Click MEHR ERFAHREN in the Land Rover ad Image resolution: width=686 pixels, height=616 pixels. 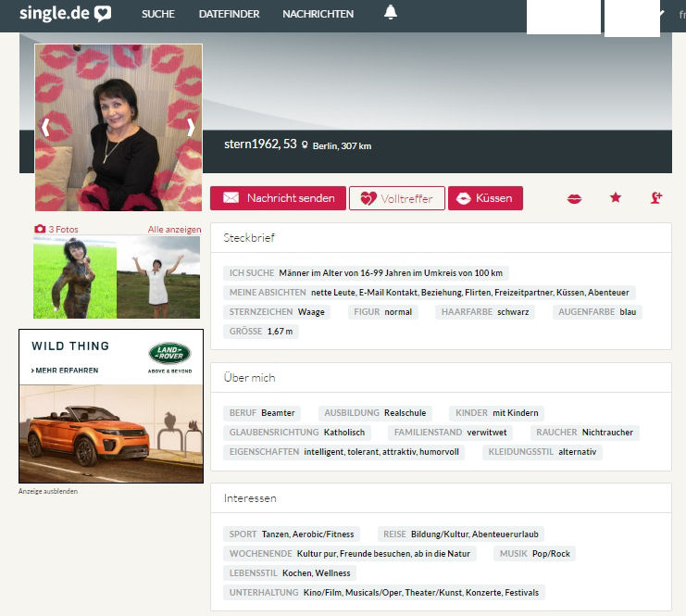tap(65, 370)
